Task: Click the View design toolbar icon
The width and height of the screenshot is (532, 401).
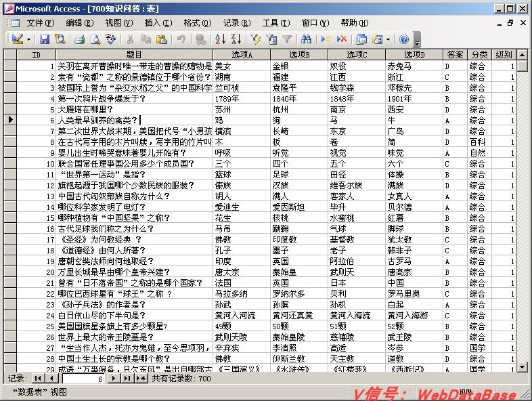Action: tap(18, 39)
